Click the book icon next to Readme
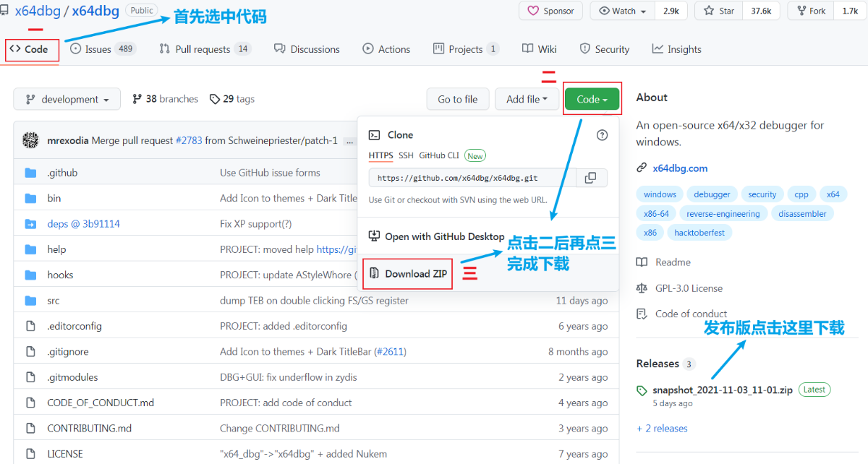 642,262
